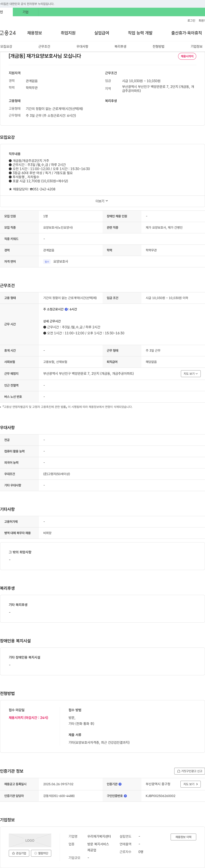Click 모집 직종 value 요양보호사(노인요양사)
This screenshot has height=868, width=205.
(x=58, y=228)
